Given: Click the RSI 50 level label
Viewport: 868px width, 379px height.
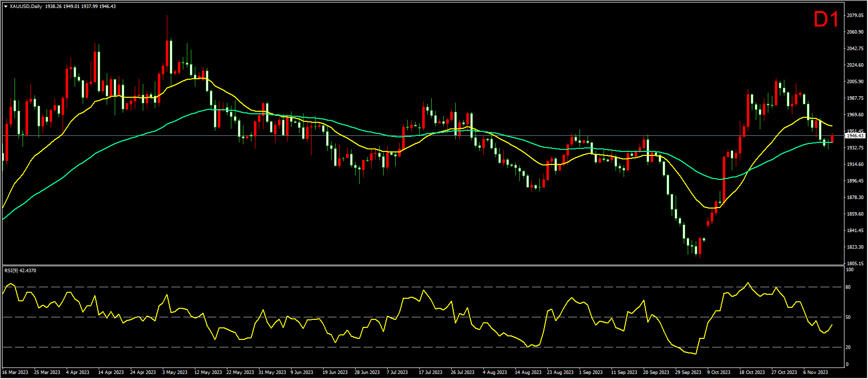Looking at the screenshot, I should tap(848, 317).
